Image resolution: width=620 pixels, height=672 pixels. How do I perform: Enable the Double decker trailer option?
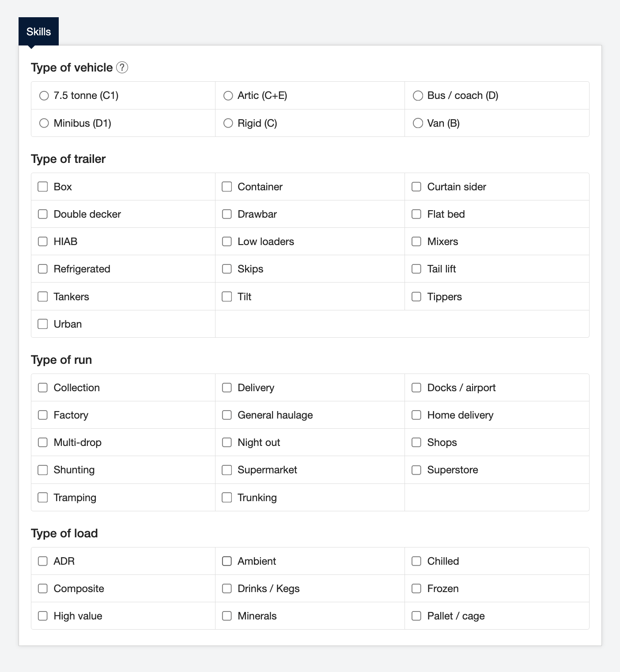click(x=43, y=214)
